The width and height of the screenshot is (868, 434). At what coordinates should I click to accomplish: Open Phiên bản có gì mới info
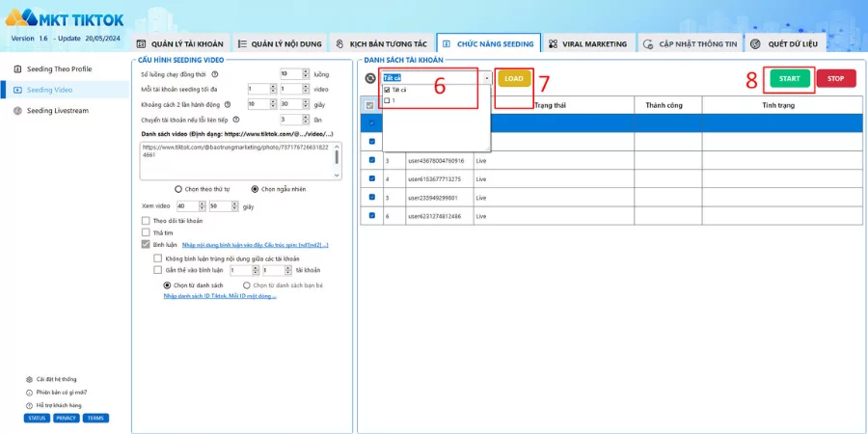29,392
